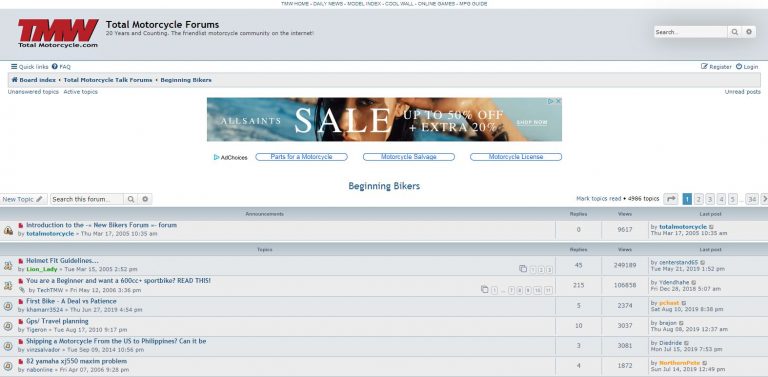Show Active topics
This screenshot has width=768, height=377.
point(80,92)
